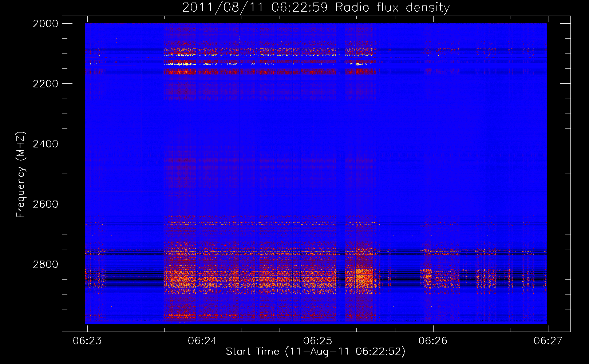Click the 06:26 time tick label
This screenshot has height=364, width=589.
click(x=433, y=341)
